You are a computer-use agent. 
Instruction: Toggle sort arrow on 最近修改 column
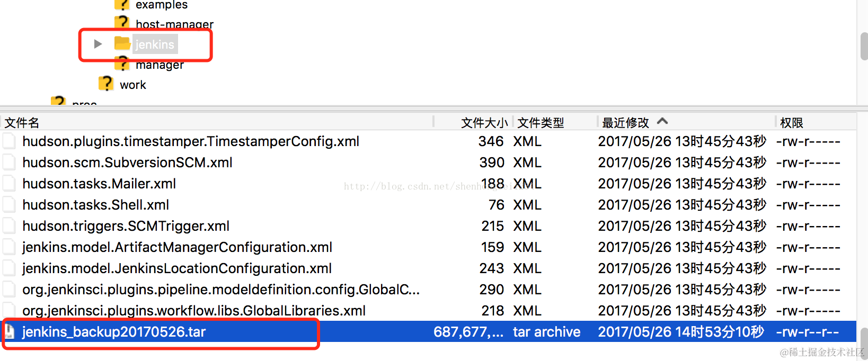point(662,121)
